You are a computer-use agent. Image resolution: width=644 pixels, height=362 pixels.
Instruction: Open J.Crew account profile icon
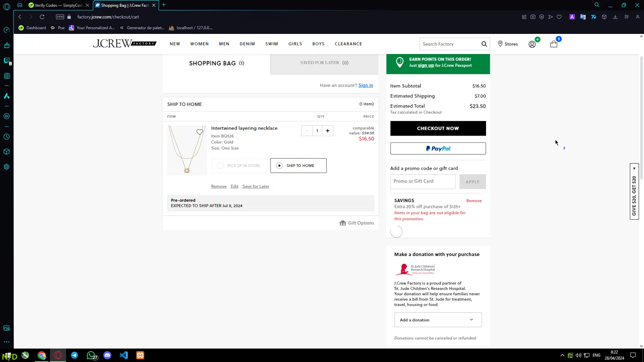point(532,44)
